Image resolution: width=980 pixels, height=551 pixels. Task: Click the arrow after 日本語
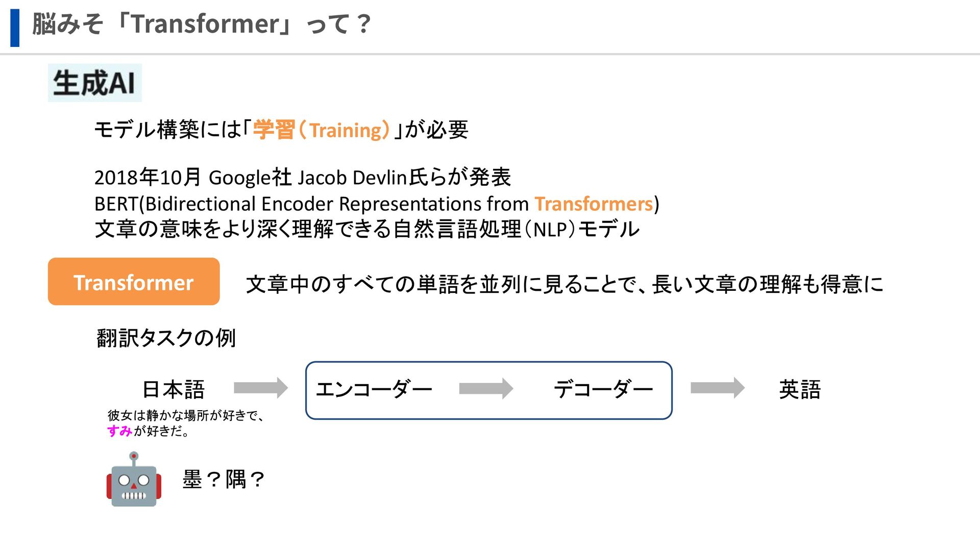click(x=260, y=388)
